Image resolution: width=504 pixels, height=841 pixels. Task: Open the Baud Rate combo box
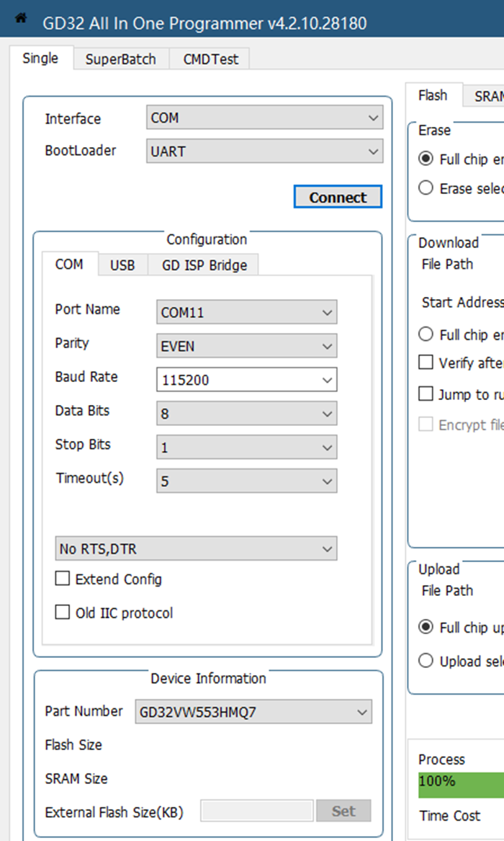(246, 380)
